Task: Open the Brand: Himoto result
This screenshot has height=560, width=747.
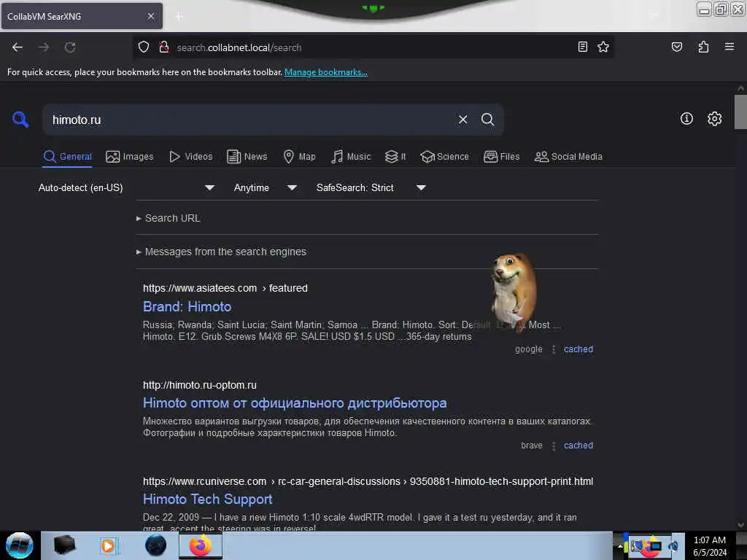Action: pos(187,307)
